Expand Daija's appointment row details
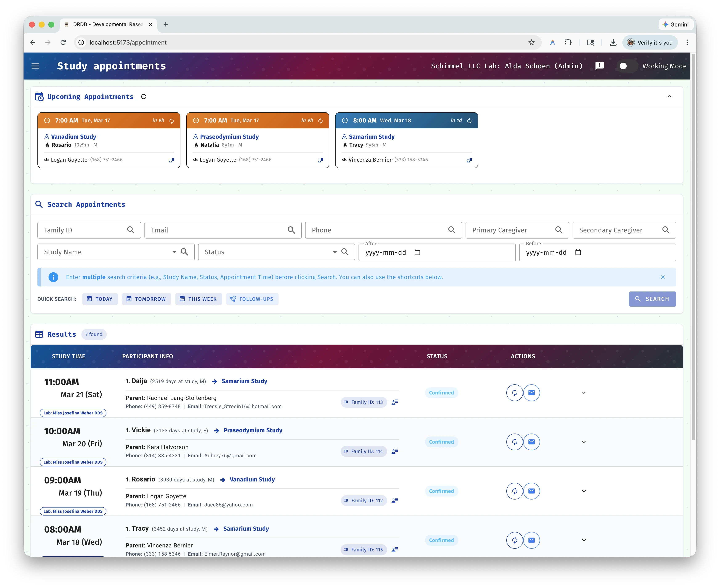 point(584,393)
